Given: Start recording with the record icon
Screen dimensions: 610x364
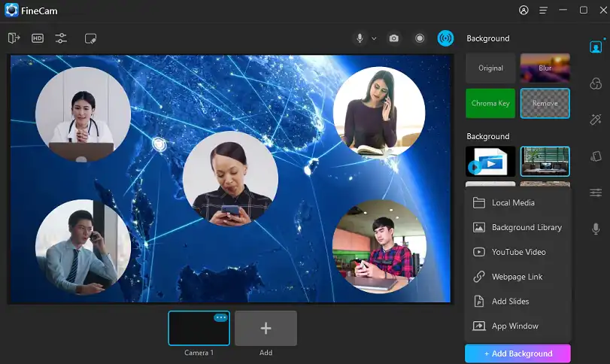Looking at the screenshot, I should 420,38.
